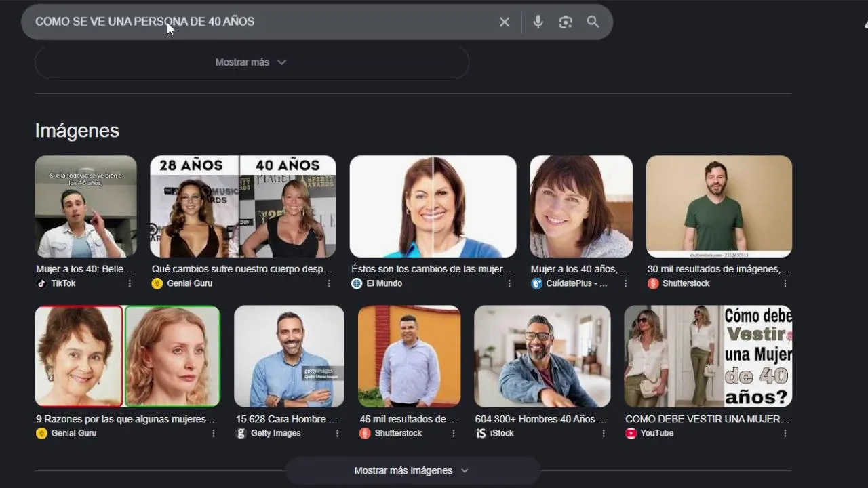Image resolution: width=868 pixels, height=488 pixels.
Task: Open the 28 años vs 40 años image
Action: pyautogui.click(x=243, y=206)
